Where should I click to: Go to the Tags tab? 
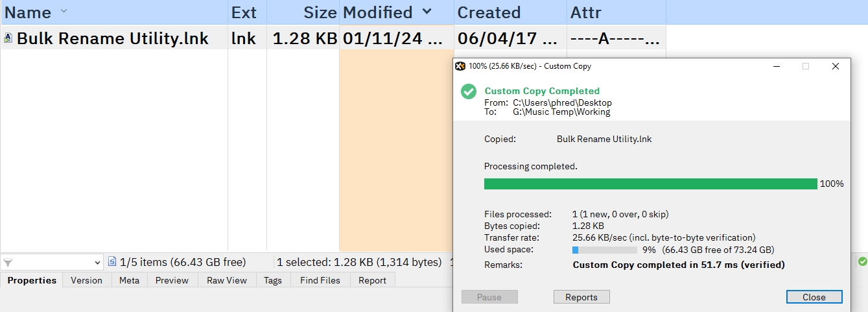click(x=272, y=280)
